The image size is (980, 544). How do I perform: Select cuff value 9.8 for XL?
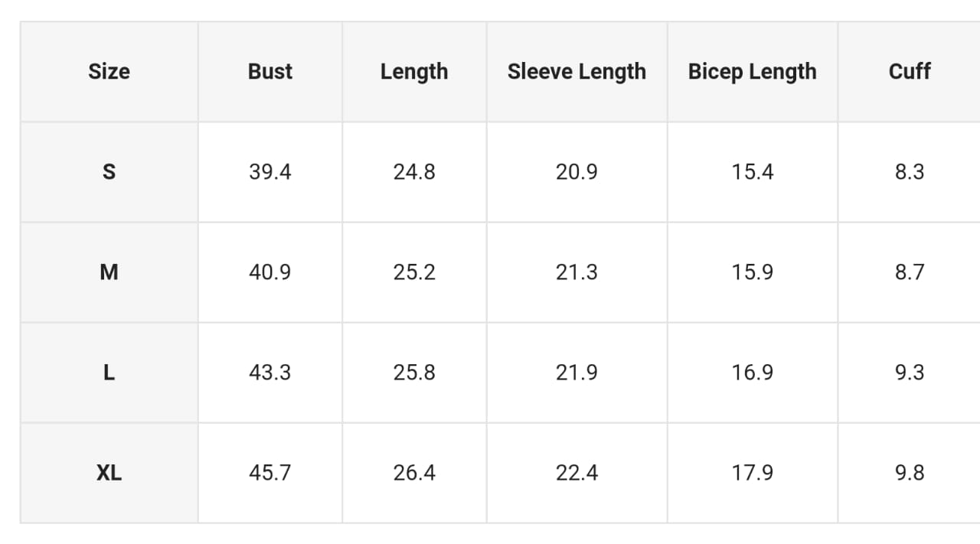pyautogui.click(x=910, y=473)
